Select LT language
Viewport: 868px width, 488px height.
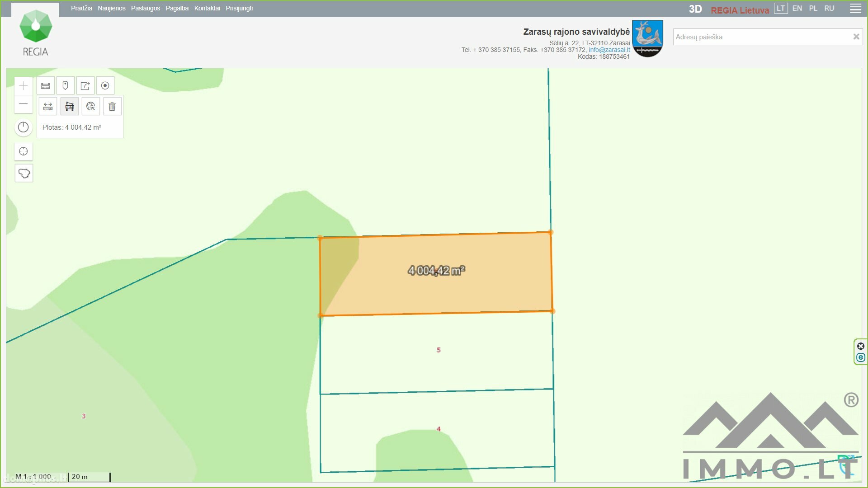[x=781, y=8]
